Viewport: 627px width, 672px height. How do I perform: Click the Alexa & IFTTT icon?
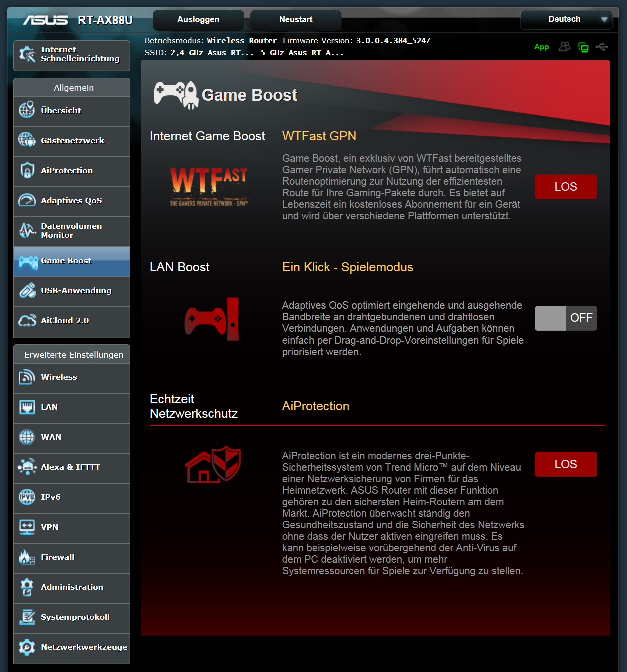pos(27,467)
